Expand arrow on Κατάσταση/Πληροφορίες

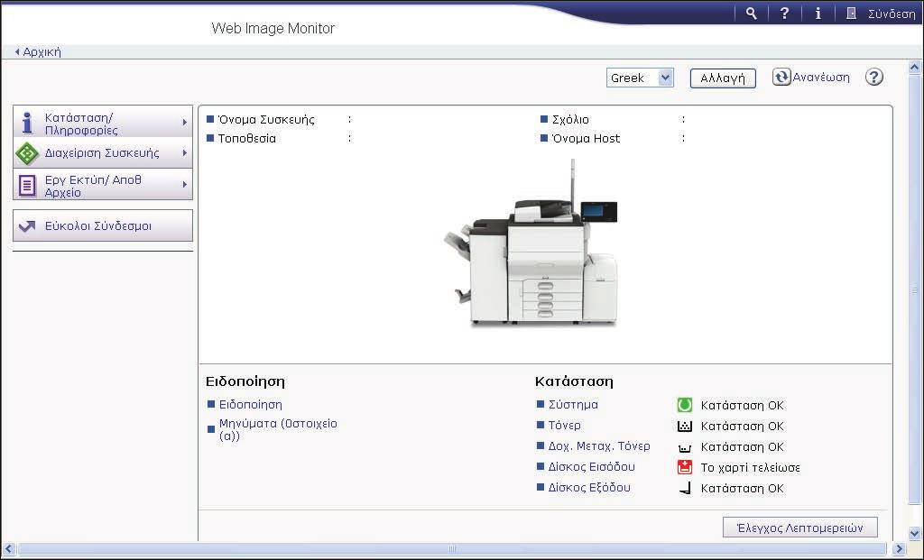coord(184,123)
